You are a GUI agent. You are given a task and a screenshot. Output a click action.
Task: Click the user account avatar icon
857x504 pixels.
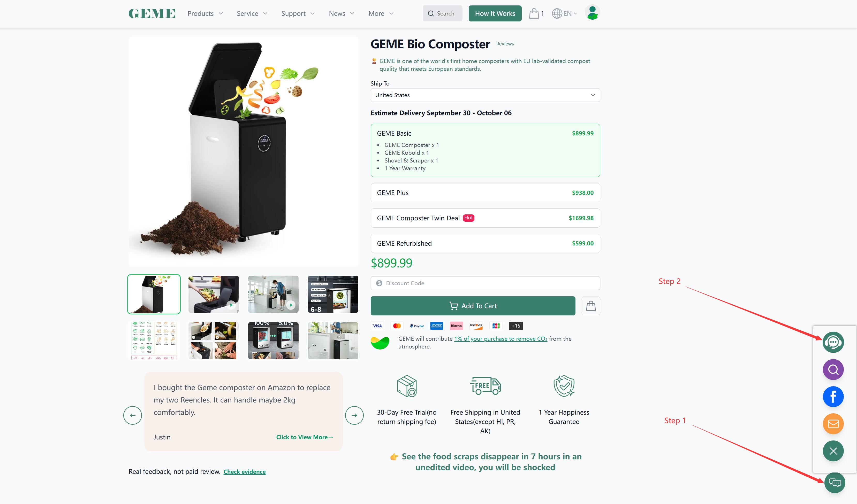593,13
